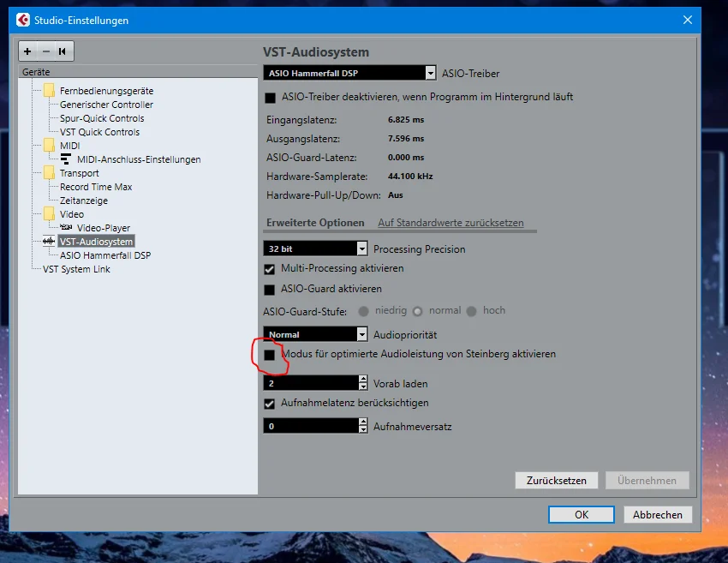Screen dimensions: 728x563
Task: Click the VST-Audiosystem waveform icon
Action: (x=49, y=241)
